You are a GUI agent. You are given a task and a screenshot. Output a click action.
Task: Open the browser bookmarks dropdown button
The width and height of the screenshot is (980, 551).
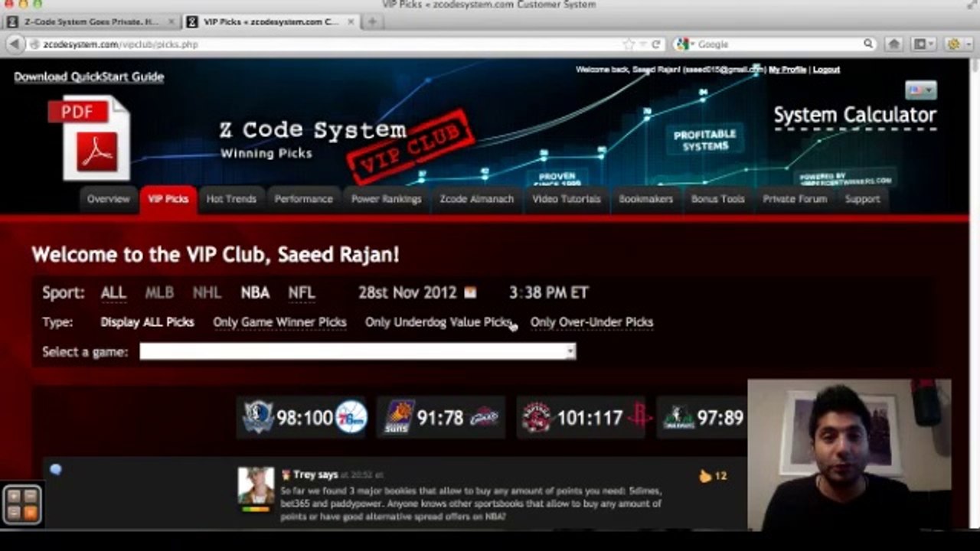(922, 44)
